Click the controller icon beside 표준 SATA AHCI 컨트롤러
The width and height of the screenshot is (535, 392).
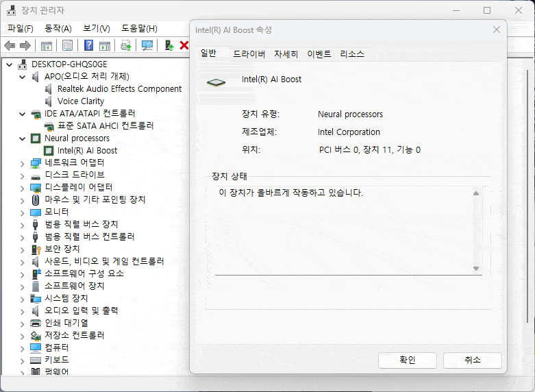pyautogui.click(x=49, y=126)
